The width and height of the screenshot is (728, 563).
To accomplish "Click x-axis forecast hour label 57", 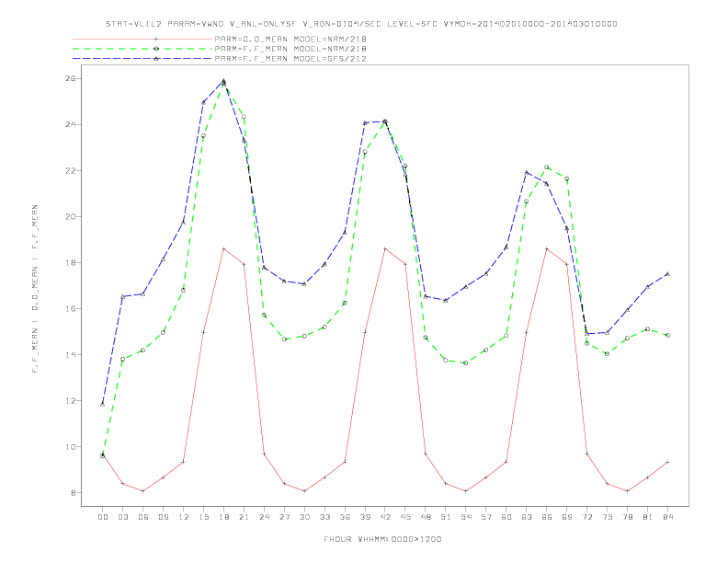I will [486, 517].
